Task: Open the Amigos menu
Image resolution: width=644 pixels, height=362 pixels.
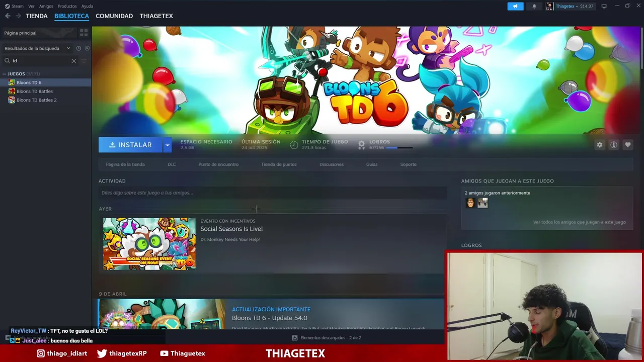Action: click(46, 6)
